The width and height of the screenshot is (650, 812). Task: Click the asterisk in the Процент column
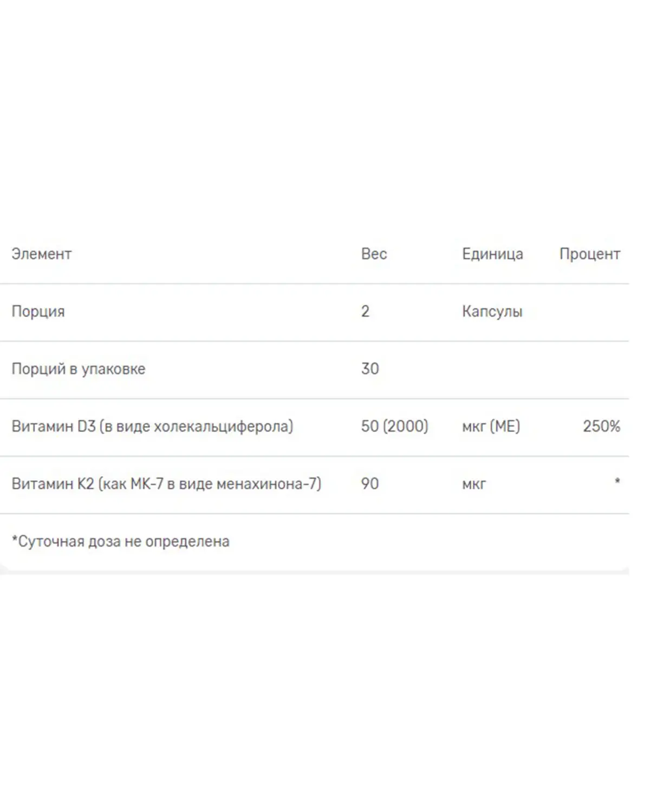617,481
